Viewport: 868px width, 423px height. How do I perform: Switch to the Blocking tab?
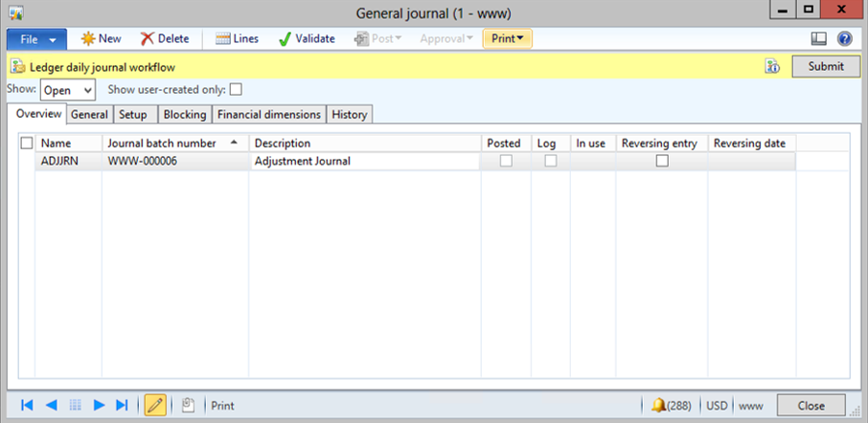(184, 115)
